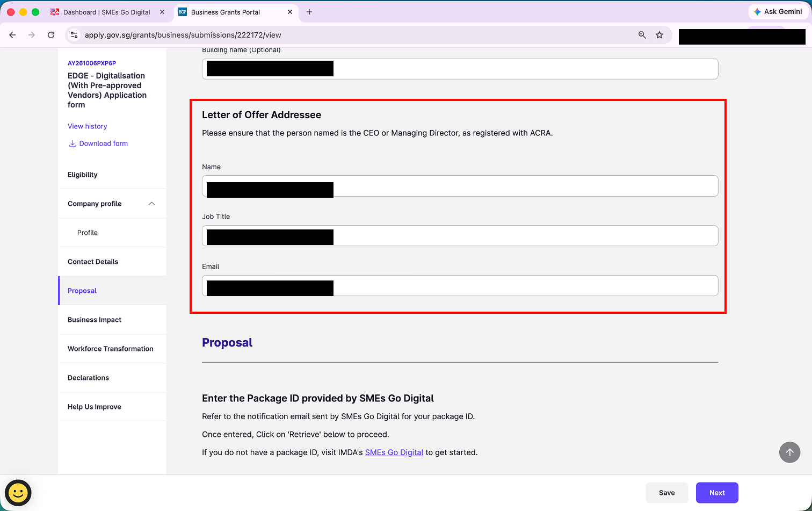
Task: Open a new browser tab with the plus icon
Action: 309,12
